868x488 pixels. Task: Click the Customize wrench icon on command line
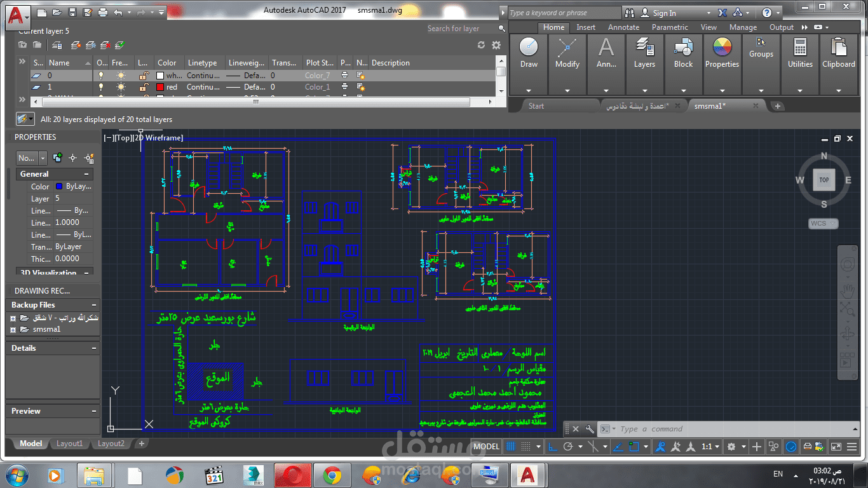tap(590, 429)
